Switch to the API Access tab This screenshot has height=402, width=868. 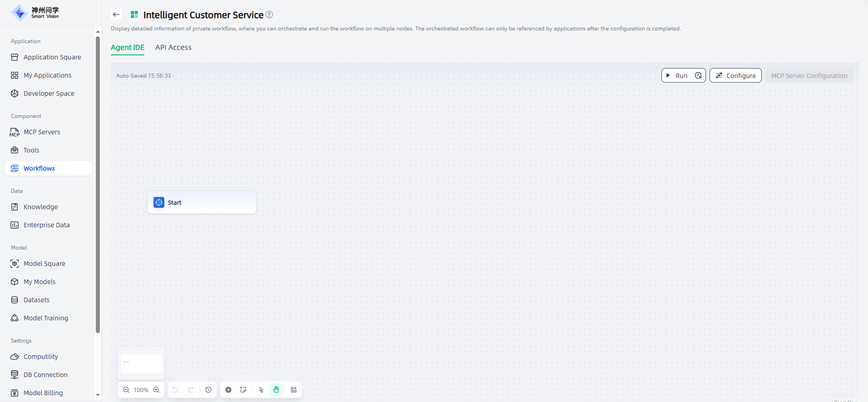click(x=173, y=48)
